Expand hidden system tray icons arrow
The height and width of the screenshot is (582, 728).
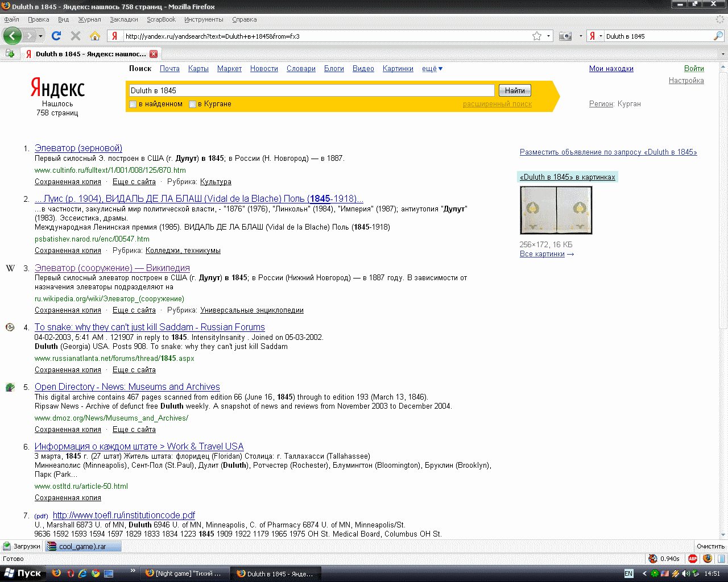pos(644,573)
